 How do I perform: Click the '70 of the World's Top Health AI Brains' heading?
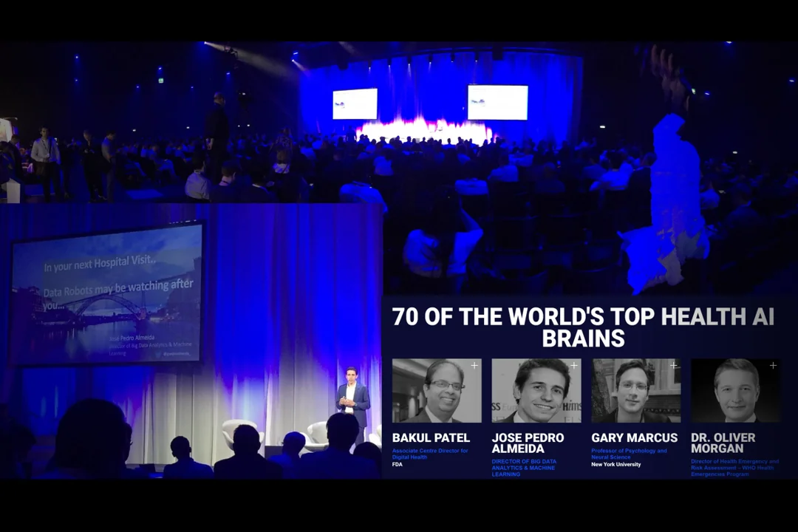583,327
